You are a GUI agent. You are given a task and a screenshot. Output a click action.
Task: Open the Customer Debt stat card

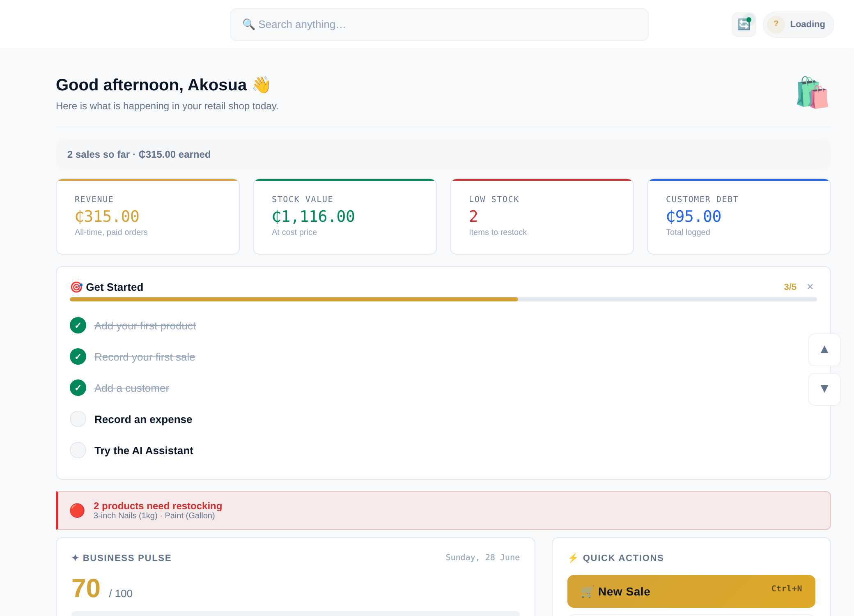pos(739,216)
